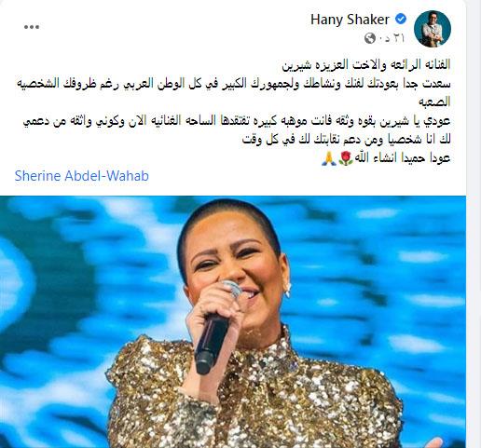
Task: Click the first line of the Arabic post text
Action: [x=366, y=64]
